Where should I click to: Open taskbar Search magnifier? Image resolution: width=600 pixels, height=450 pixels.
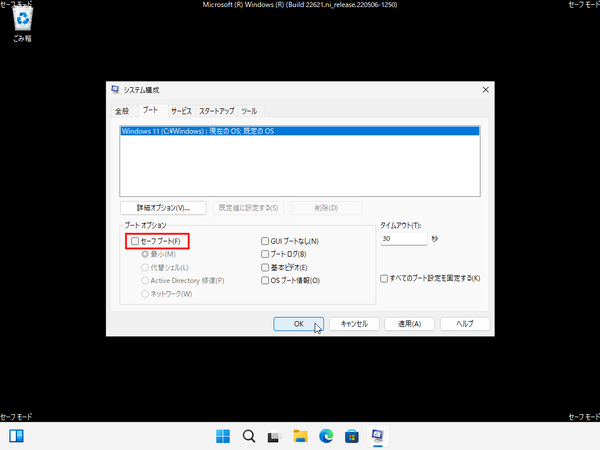[249, 436]
